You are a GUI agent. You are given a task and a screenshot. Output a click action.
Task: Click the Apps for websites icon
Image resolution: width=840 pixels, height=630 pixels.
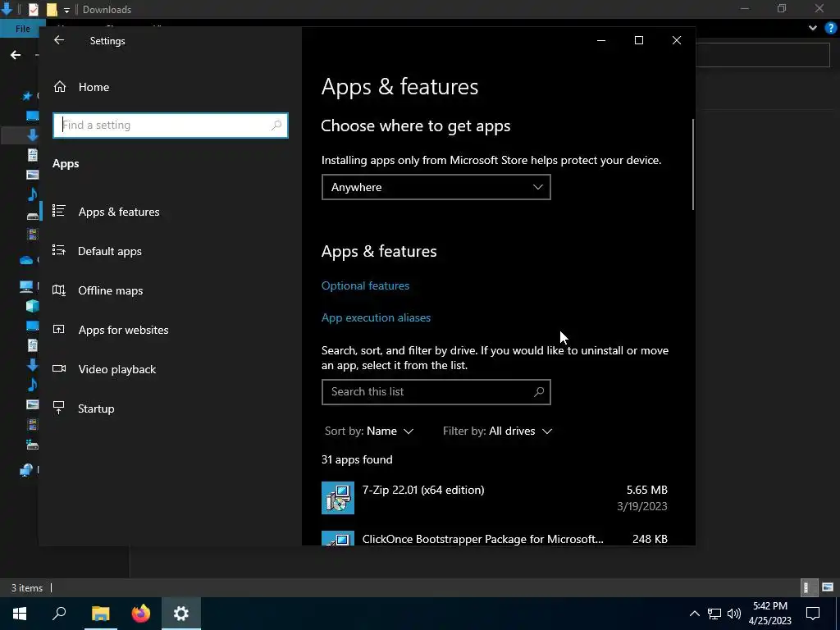tap(59, 329)
